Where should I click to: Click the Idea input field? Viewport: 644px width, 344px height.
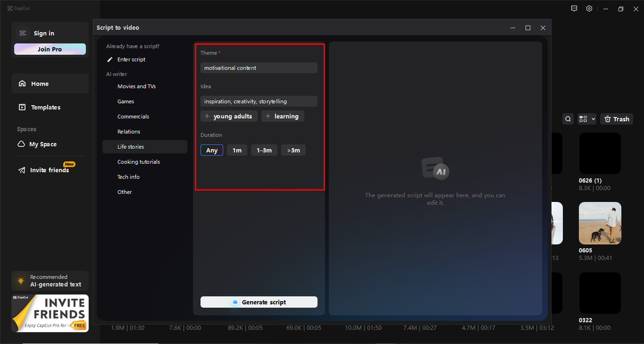pyautogui.click(x=259, y=101)
